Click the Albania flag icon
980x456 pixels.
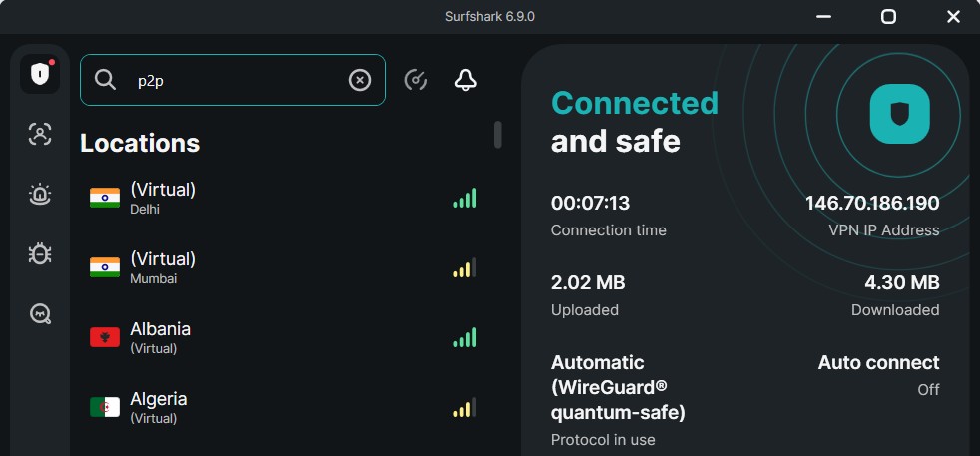coord(105,338)
